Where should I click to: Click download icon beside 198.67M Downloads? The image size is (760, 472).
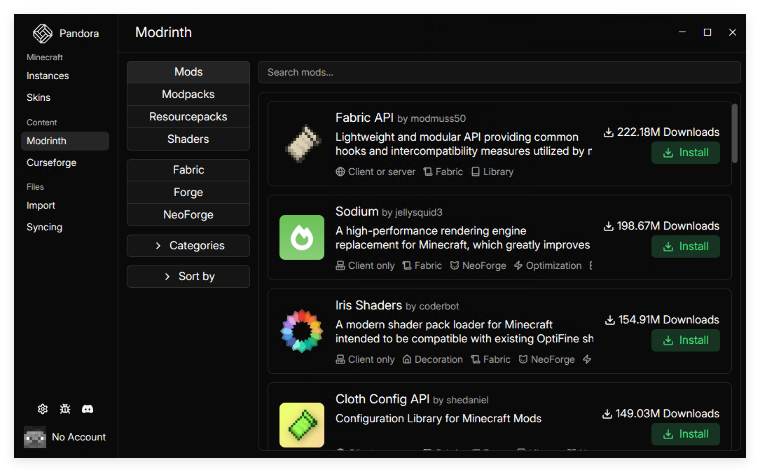609,226
